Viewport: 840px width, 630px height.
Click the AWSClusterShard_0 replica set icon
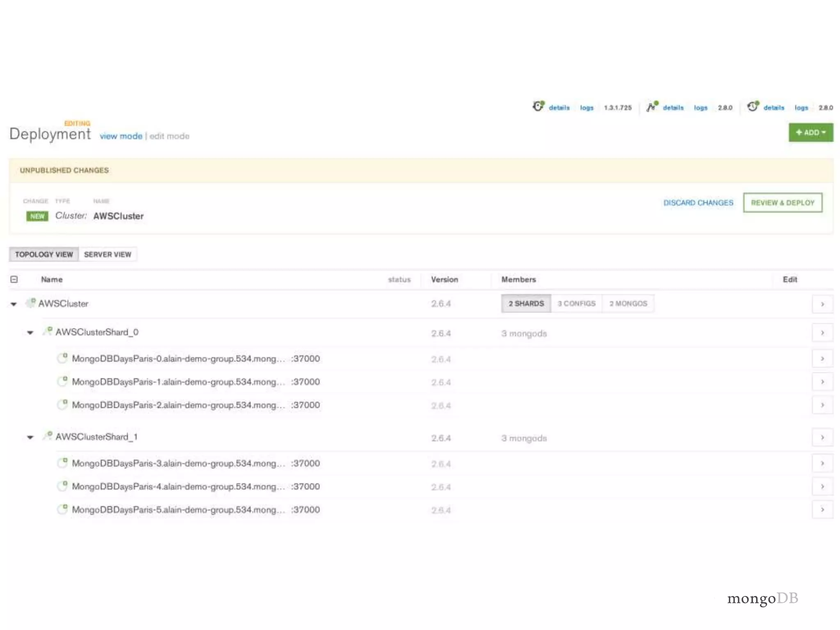(x=48, y=331)
